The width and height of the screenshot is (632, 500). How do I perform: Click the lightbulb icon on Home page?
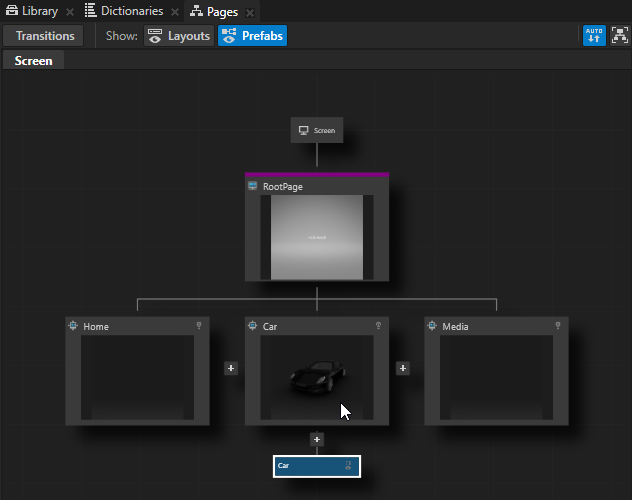tap(199, 326)
